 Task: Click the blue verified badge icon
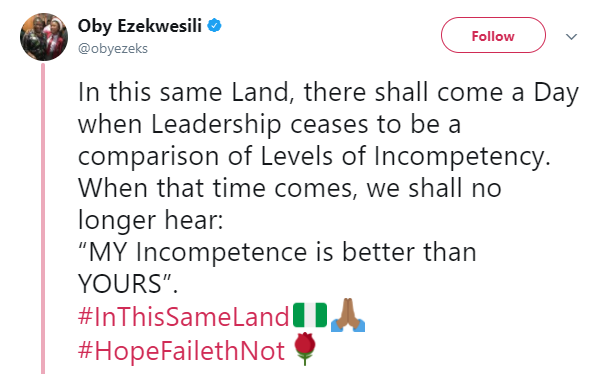coord(215,26)
